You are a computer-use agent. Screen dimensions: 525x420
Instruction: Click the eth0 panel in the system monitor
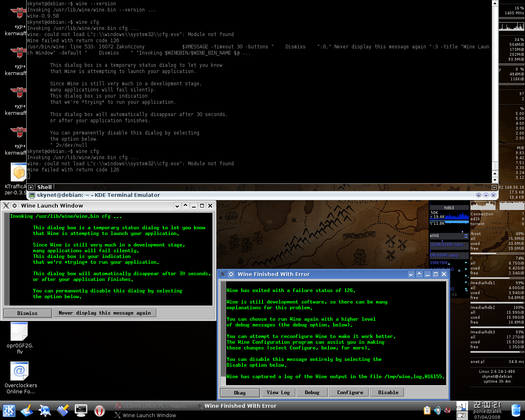click(x=449, y=236)
